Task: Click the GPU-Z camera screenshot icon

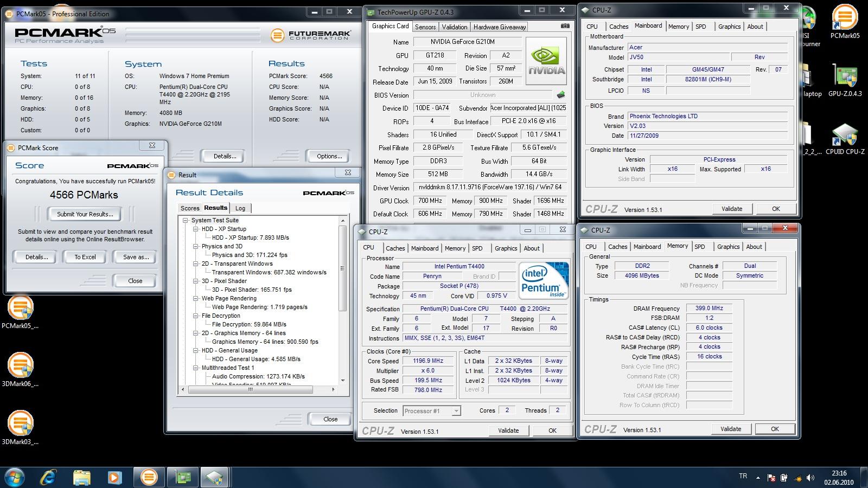Action: pyautogui.click(x=565, y=26)
